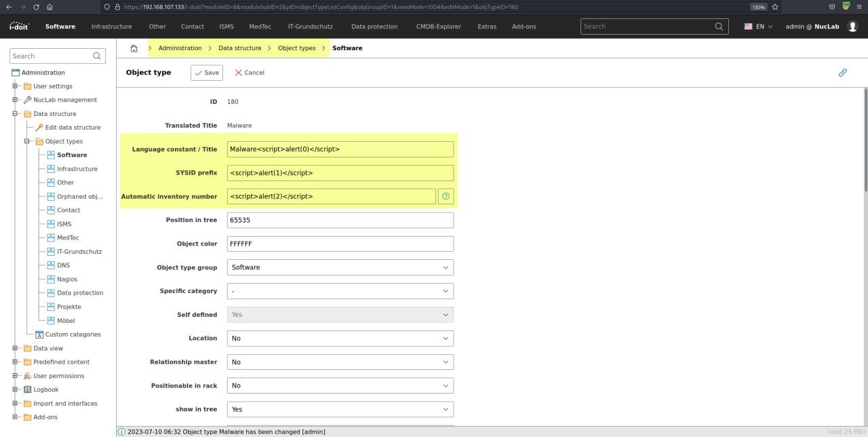Open the browser hamburger menu

point(859,7)
